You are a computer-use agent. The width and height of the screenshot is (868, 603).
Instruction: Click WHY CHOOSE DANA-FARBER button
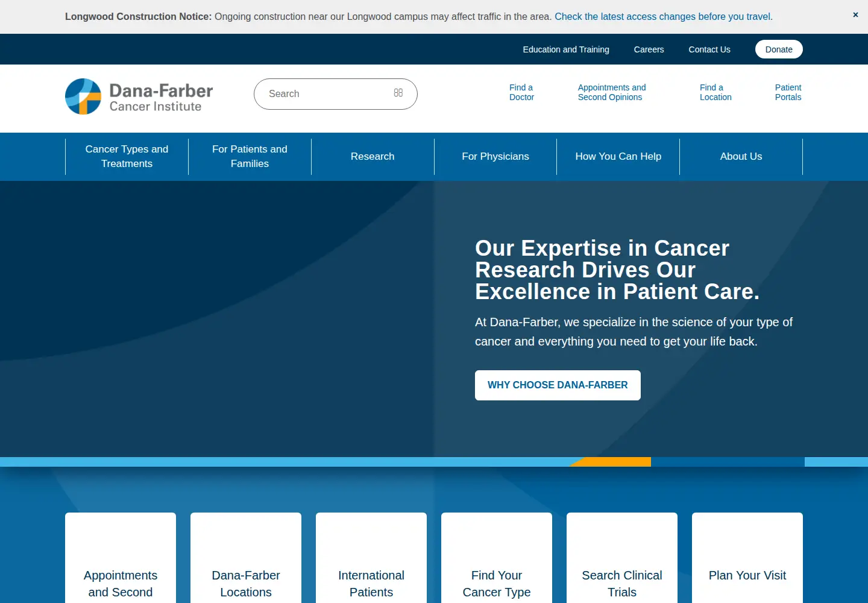pyautogui.click(x=558, y=385)
